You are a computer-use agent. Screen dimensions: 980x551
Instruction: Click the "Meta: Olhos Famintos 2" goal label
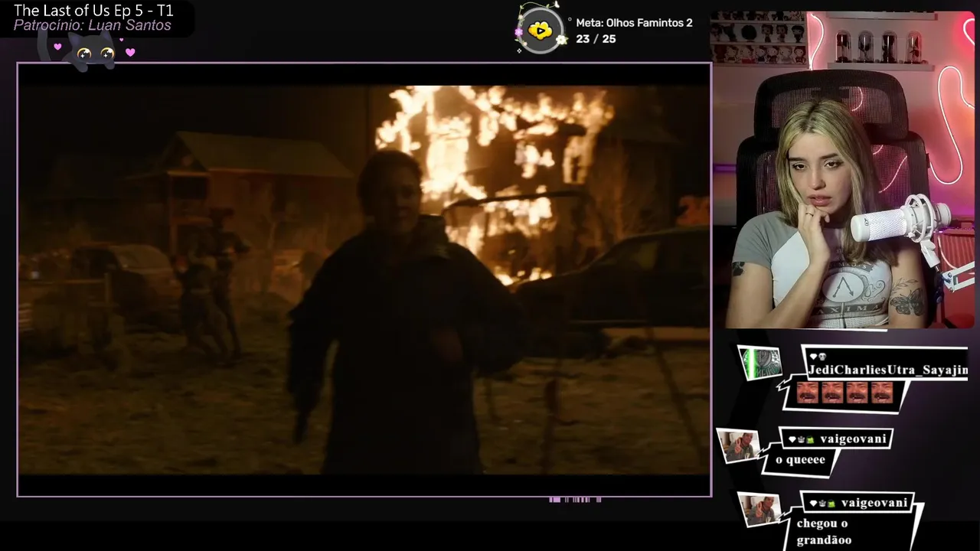[x=634, y=23]
